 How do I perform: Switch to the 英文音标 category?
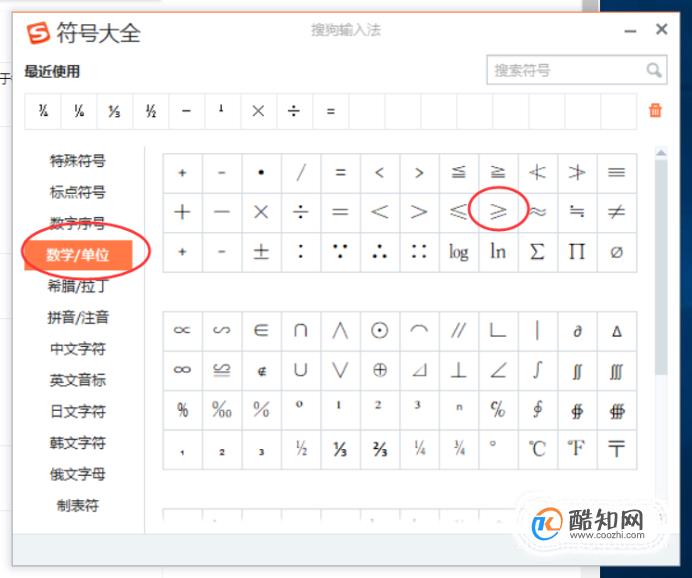tap(78, 380)
